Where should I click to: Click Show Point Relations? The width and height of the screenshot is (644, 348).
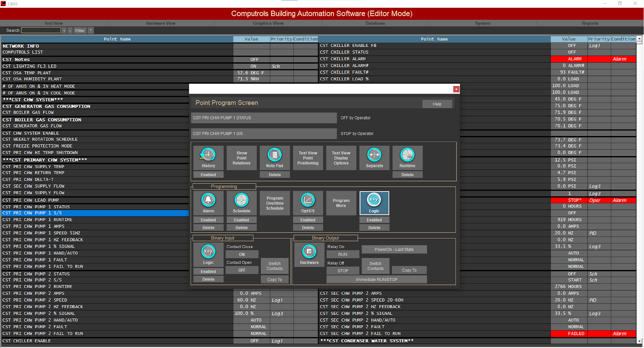point(242,158)
